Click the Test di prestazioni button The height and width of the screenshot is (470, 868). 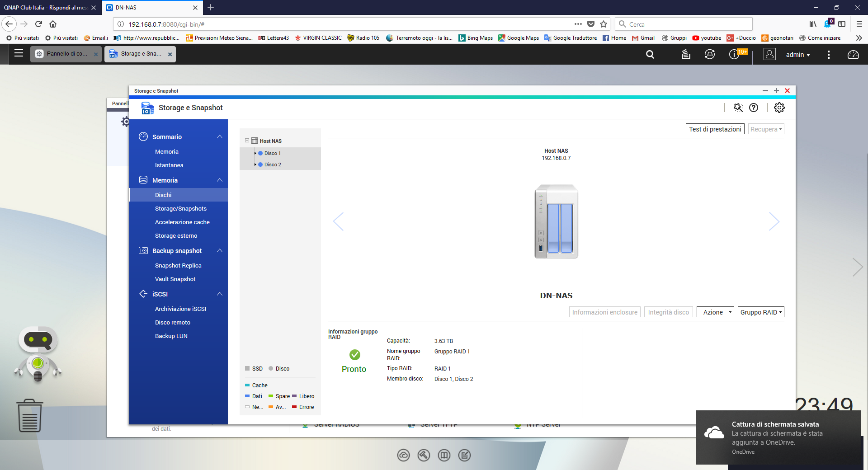pyautogui.click(x=715, y=129)
